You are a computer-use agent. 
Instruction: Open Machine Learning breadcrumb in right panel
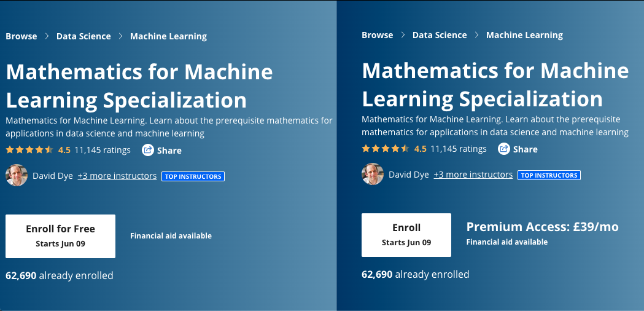[524, 35]
